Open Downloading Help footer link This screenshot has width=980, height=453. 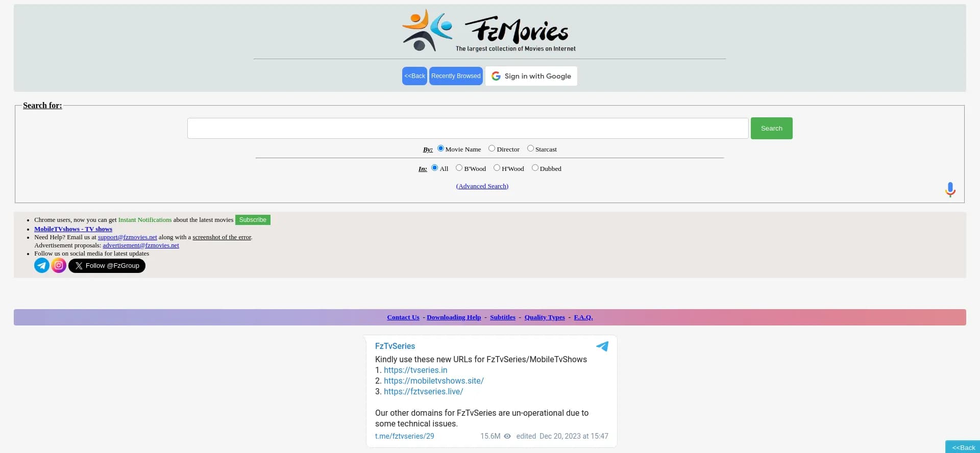454,317
